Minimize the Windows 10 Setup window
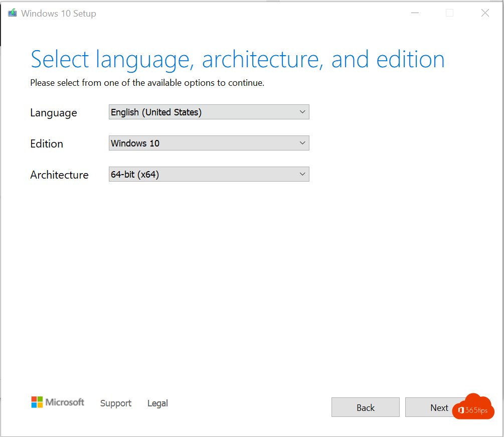The height and width of the screenshot is (437, 504). pyautogui.click(x=415, y=13)
